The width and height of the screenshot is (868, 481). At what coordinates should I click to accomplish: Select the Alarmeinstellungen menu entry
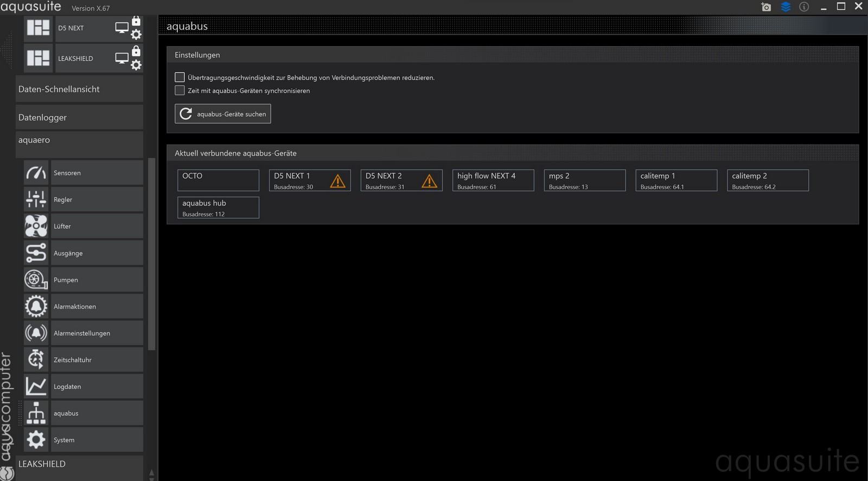(x=97, y=333)
